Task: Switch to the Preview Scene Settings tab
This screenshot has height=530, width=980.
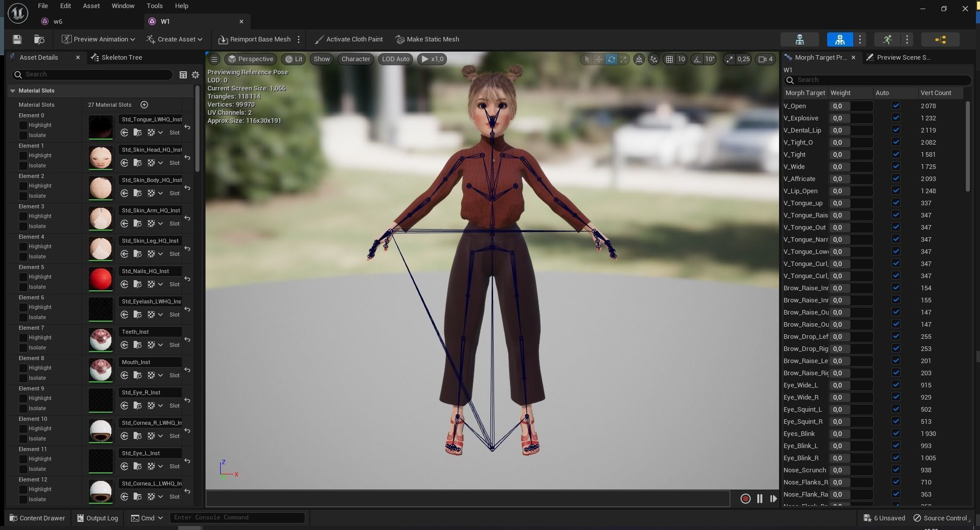Action: 899,58
